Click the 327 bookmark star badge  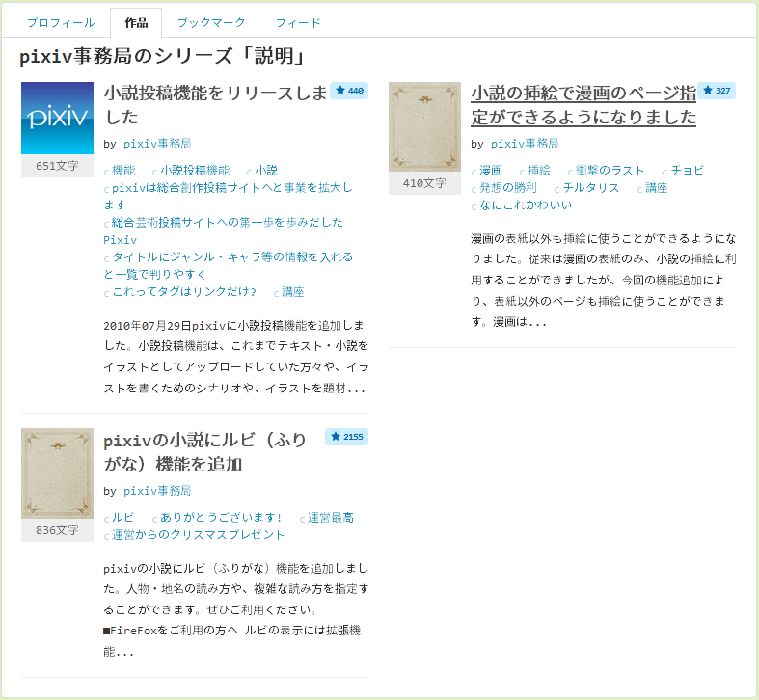coord(717,91)
